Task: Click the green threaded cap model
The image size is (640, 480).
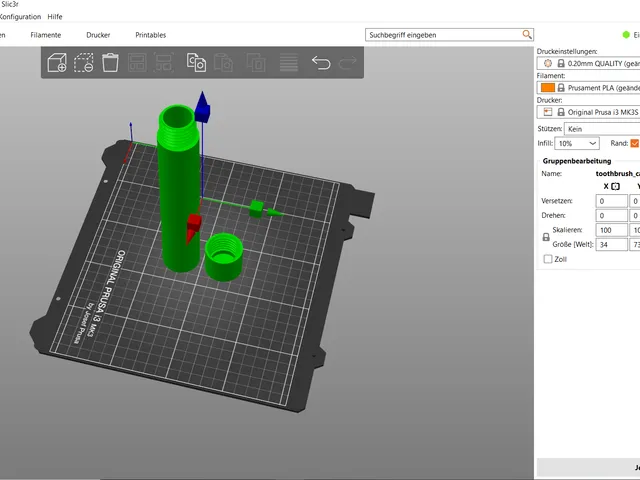Action: [224, 257]
